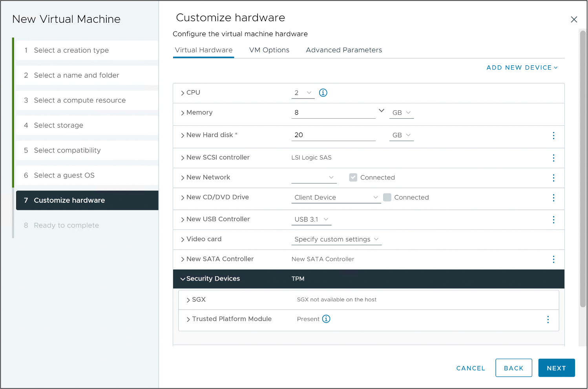The width and height of the screenshot is (588, 389).
Task: Open the Memory unit GB dropdown
Action: click(x=402, y=113)
